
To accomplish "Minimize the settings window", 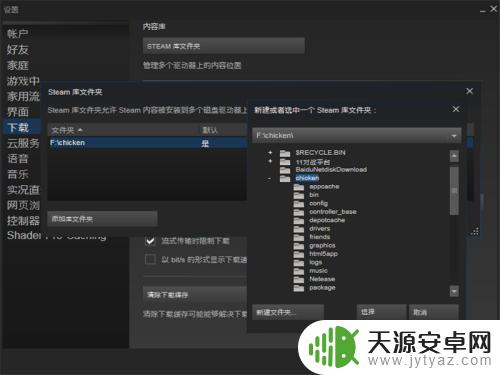I will click(x=483, y=10).
